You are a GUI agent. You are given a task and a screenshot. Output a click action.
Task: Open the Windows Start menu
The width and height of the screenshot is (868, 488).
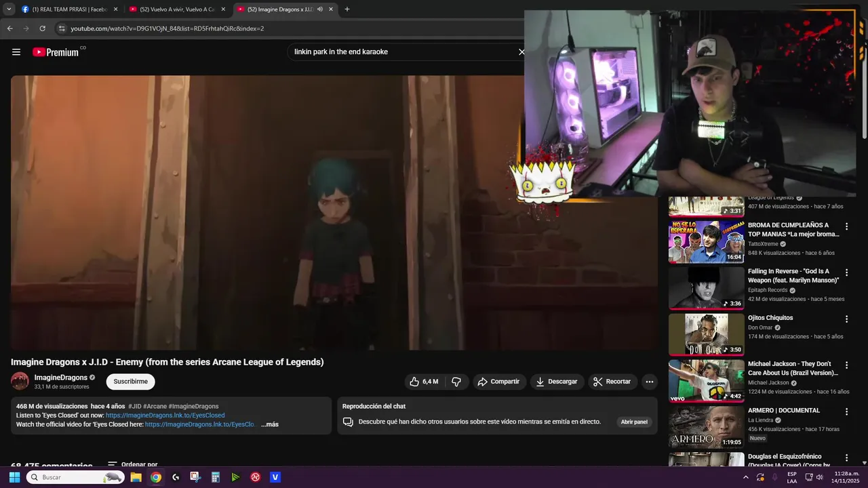point(14,477)
